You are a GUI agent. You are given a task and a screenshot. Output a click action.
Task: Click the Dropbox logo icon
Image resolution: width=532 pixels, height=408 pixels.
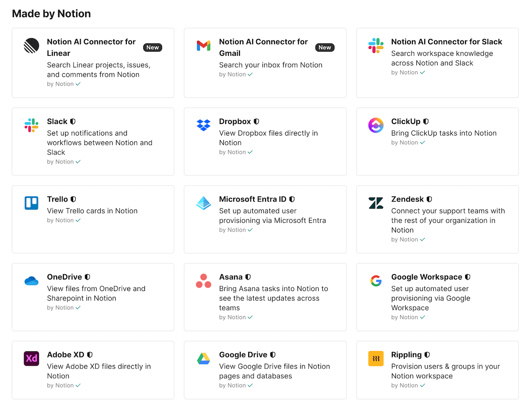(x=203, y=125)
